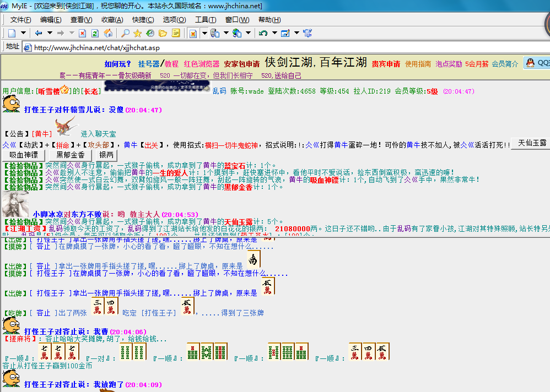Open the 使用指南 link
Screen dimensions: 550x392
coord(418,64)
